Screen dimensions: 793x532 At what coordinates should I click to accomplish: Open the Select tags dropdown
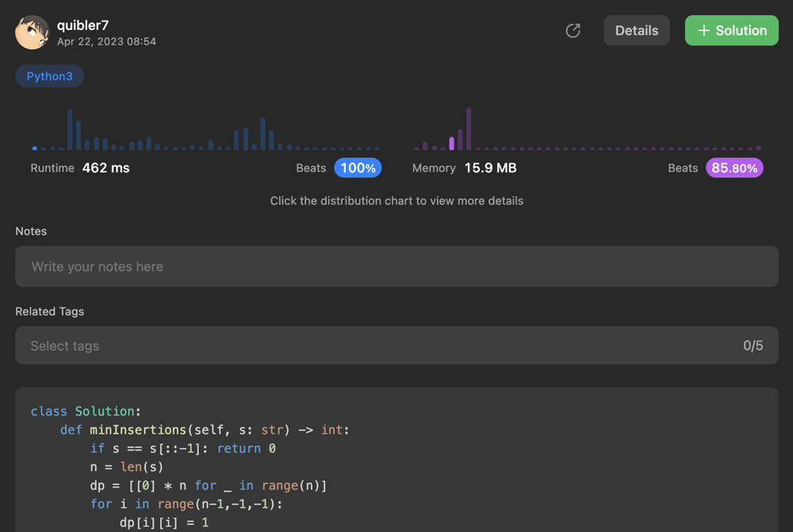[x=381, y=346]
